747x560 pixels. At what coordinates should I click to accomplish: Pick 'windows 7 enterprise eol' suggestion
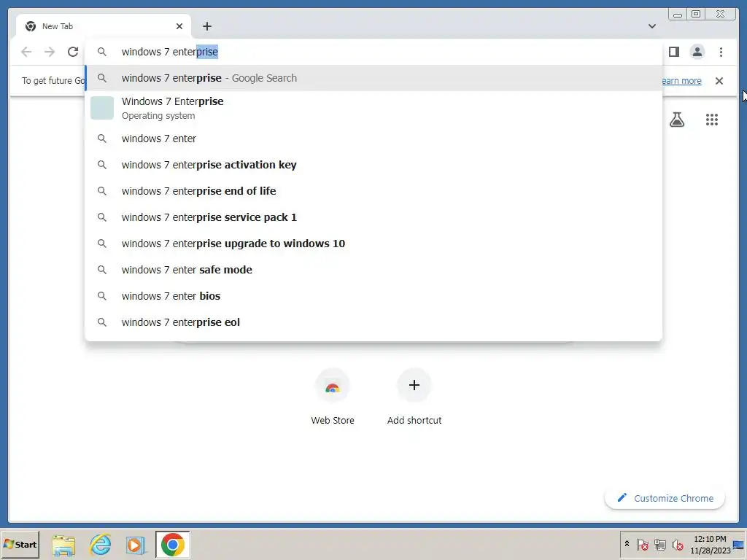click(x=373, y=322)
